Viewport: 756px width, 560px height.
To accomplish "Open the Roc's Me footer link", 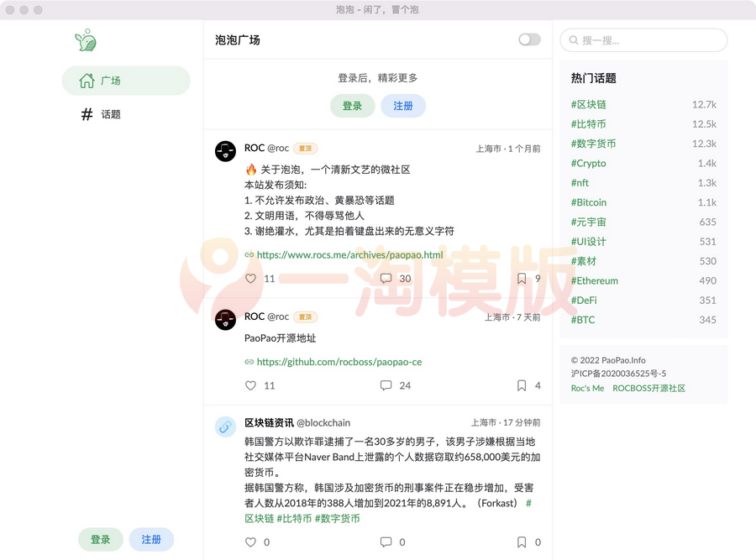I will [x=587, y=389].
